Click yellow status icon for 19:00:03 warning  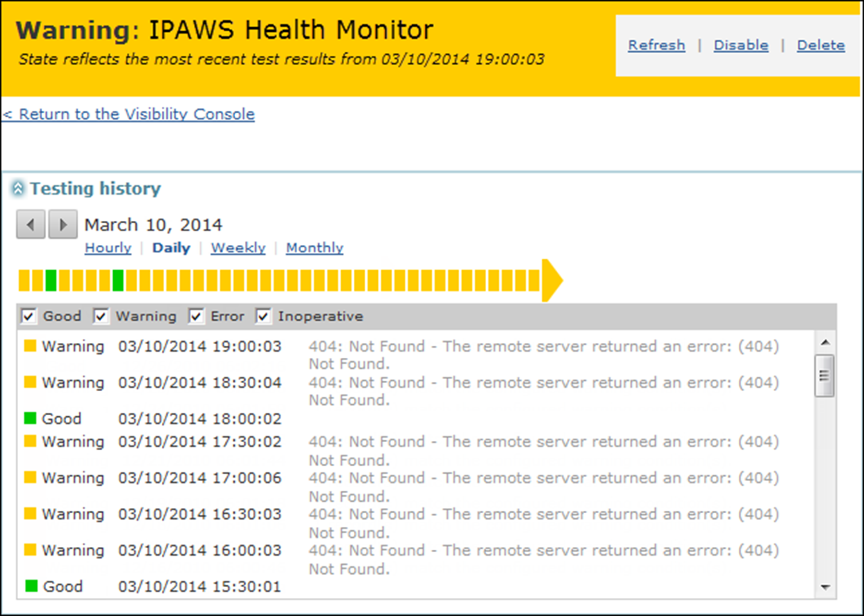30,346
